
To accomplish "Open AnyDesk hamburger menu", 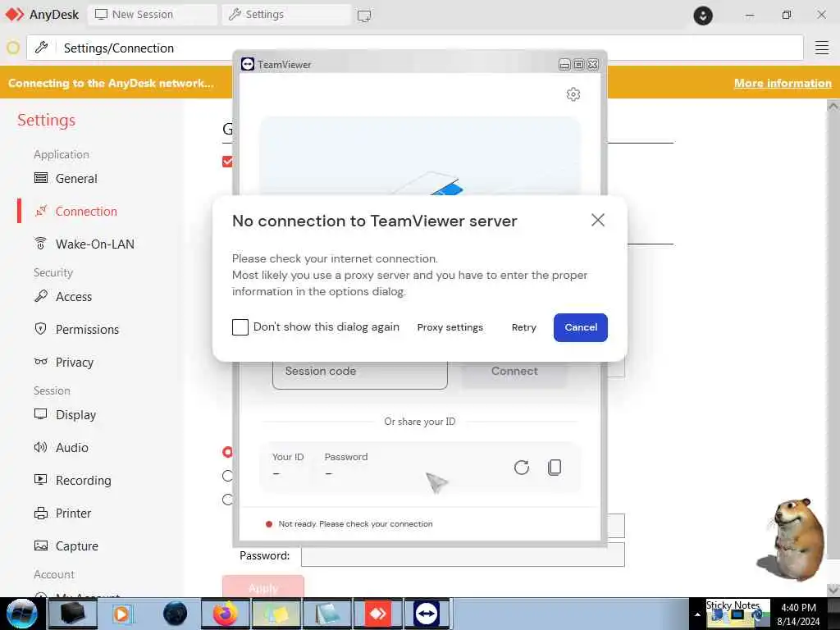I will 822,48.
